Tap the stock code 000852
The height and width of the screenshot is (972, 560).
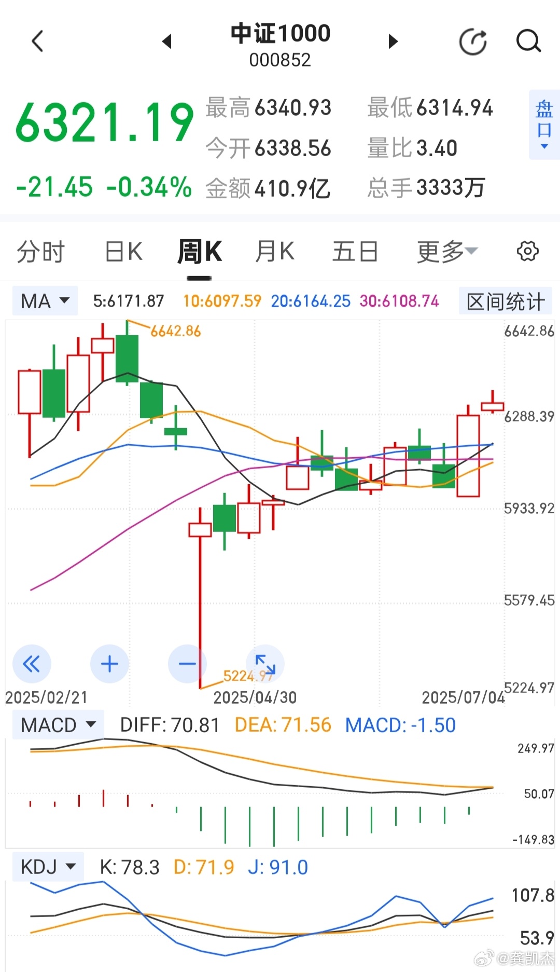tap(280, 60)
